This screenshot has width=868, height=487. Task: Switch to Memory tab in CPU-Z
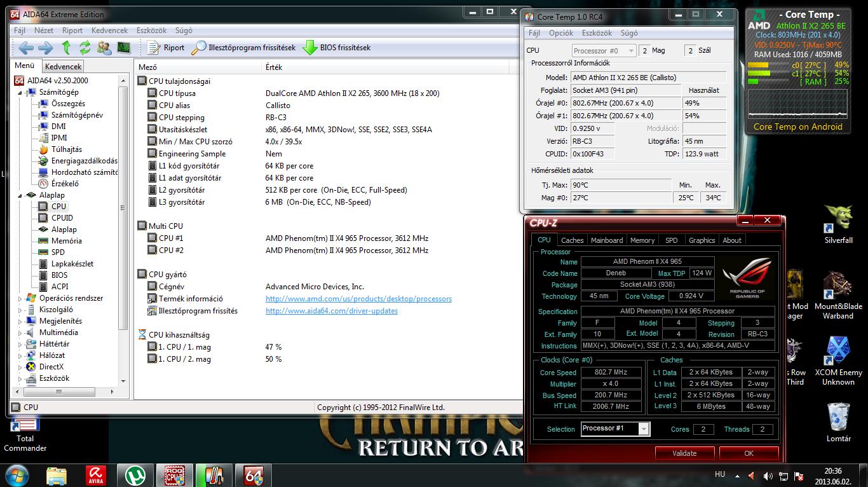642,240
